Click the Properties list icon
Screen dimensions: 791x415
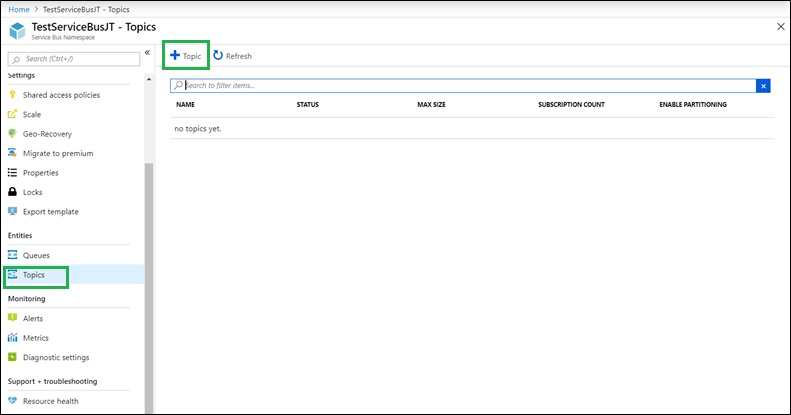pyautogui.click(x=13, y=172)
